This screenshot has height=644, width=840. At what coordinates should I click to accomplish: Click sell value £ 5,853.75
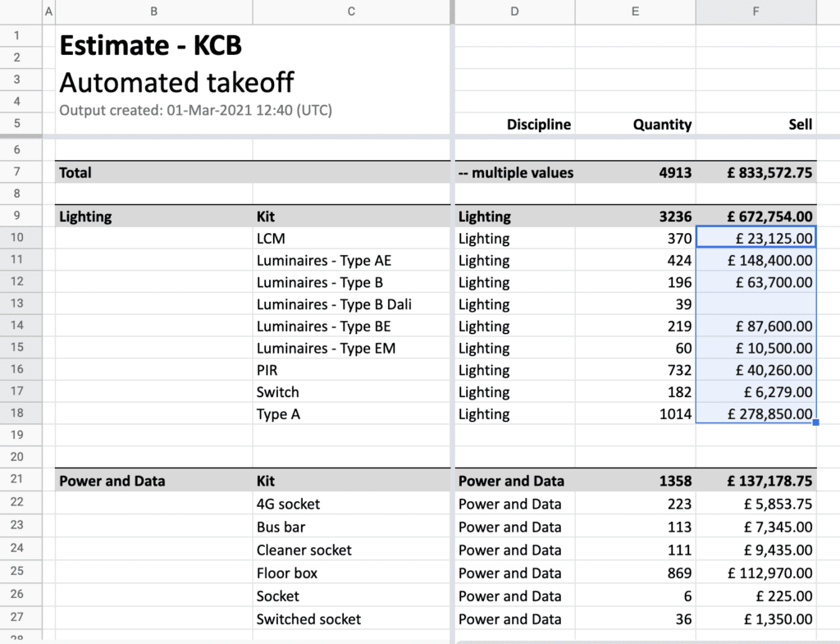[756, 504]
